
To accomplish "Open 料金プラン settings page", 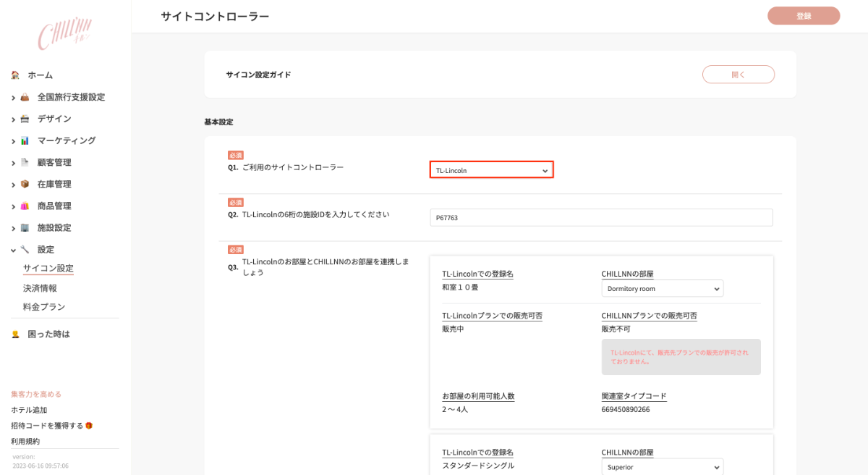I will coord(44,307).
